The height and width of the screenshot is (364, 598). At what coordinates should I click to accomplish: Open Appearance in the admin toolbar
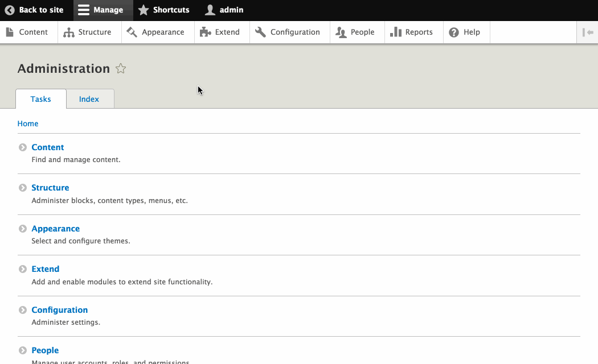pyautogui.click(x=163, y=32)
